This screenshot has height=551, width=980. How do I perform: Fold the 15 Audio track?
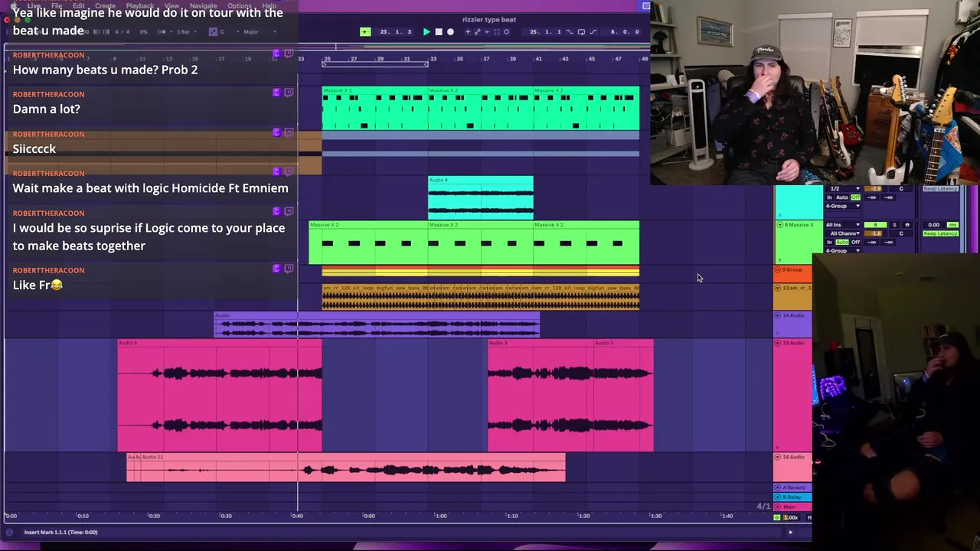(x=778, y=343)
